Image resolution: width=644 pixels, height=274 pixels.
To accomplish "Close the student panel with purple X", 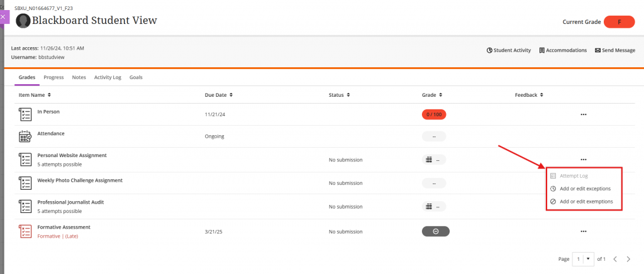I will [3, 17].
